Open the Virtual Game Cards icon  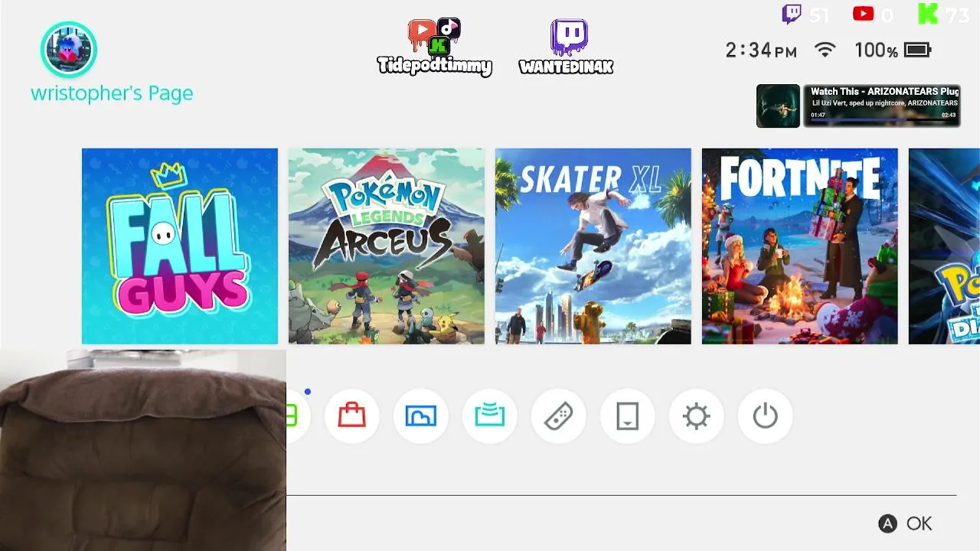coord(628,416)
